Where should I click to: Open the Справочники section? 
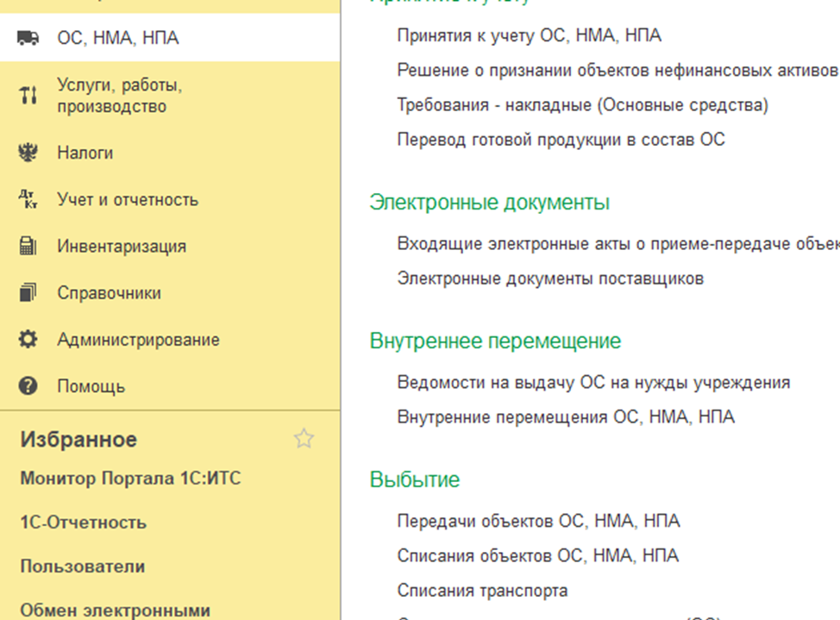tap(170, 292)
